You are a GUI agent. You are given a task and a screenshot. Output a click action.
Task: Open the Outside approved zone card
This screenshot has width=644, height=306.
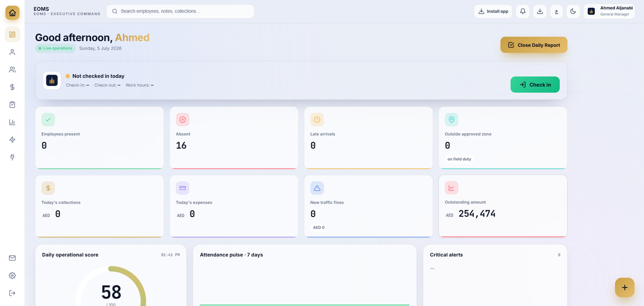503,138
